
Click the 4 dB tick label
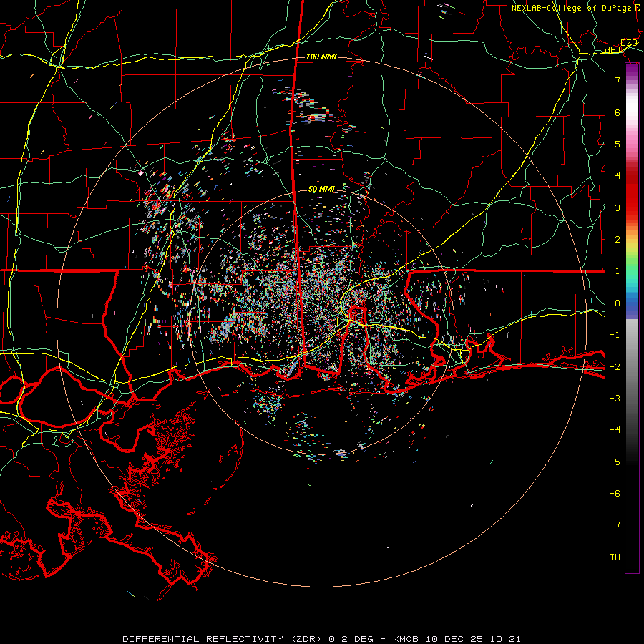click(618, 176)
